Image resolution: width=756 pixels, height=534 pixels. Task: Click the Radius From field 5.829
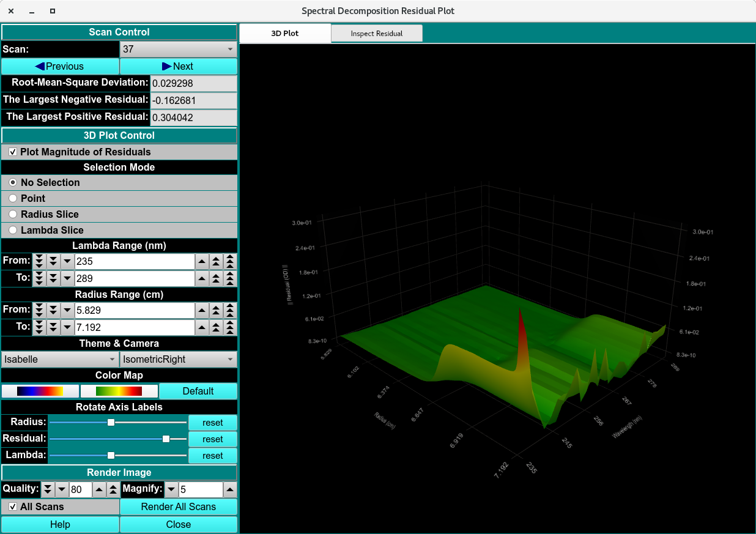point(135,310)
